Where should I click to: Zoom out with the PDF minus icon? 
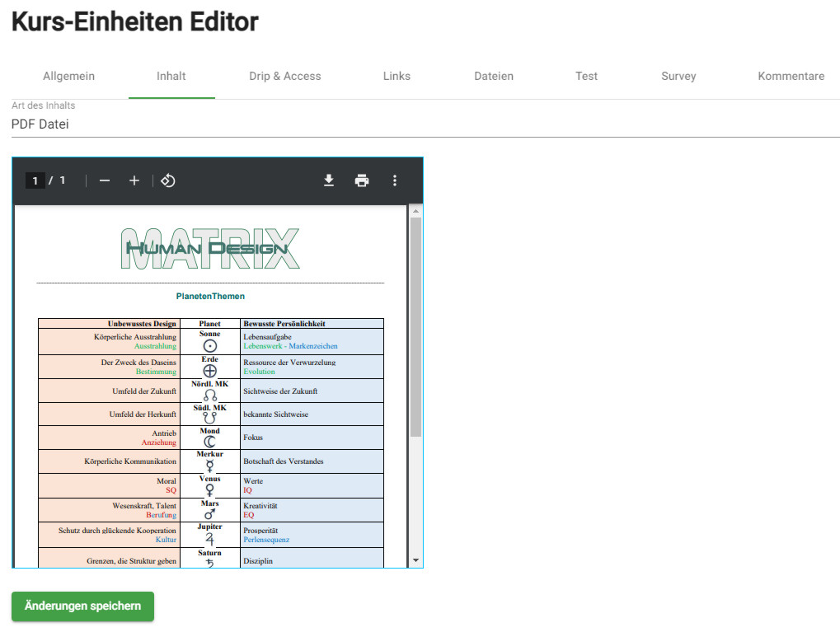[x=105, y=180]
